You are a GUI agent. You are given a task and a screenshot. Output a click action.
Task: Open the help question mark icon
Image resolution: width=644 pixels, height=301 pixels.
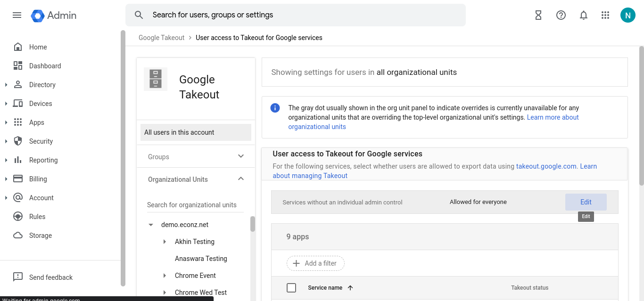click(561, 15)
